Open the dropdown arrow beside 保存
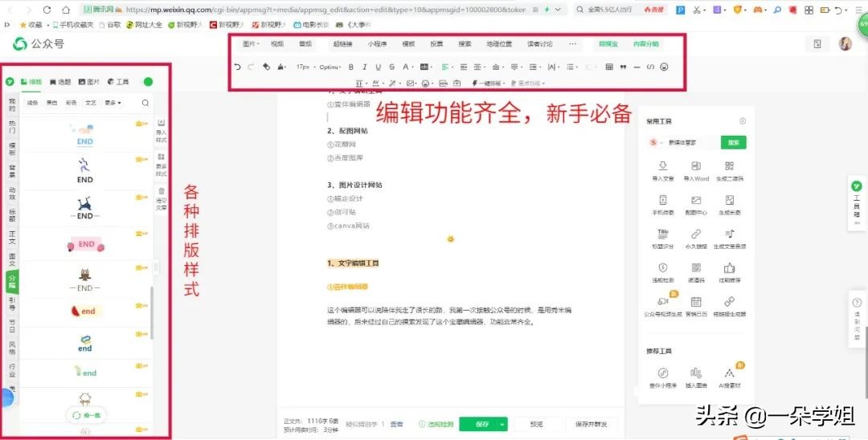This screenshot has width=868, height=440. click(x=502, y=424)
